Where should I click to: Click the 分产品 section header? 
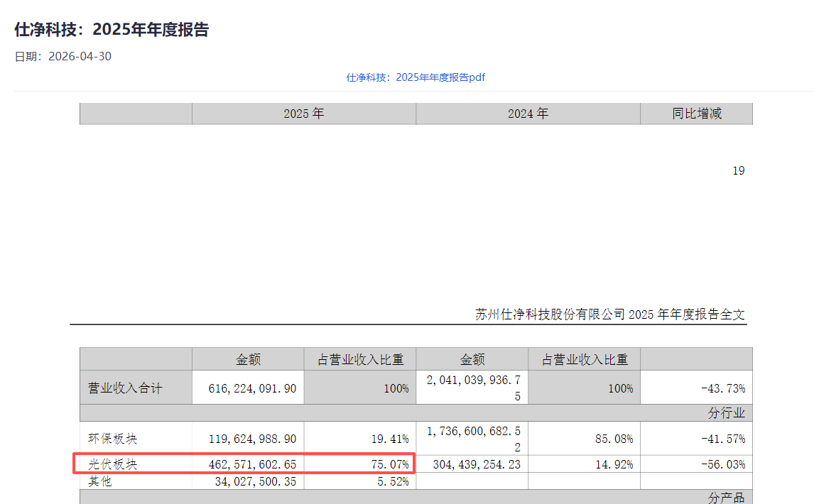coord(726,497)
